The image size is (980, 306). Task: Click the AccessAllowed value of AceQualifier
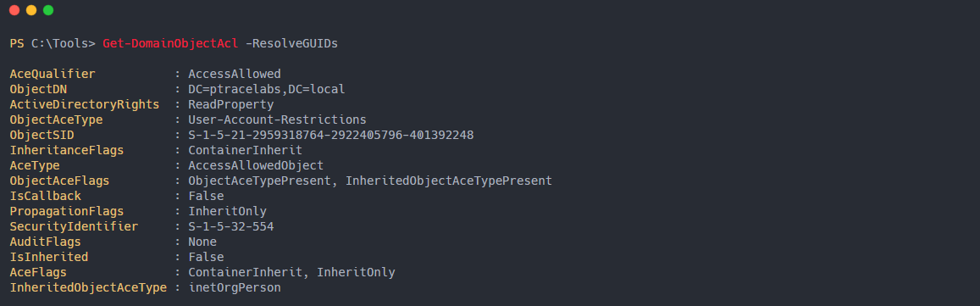point(235,74)
